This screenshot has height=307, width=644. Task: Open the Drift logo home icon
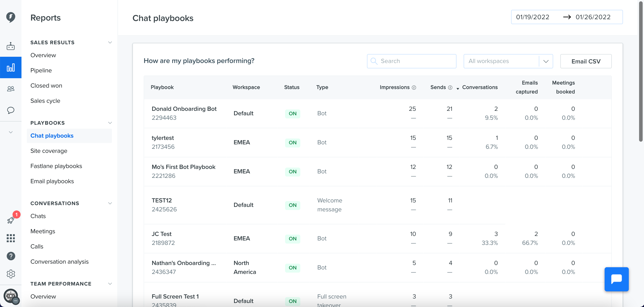(11, 17)
